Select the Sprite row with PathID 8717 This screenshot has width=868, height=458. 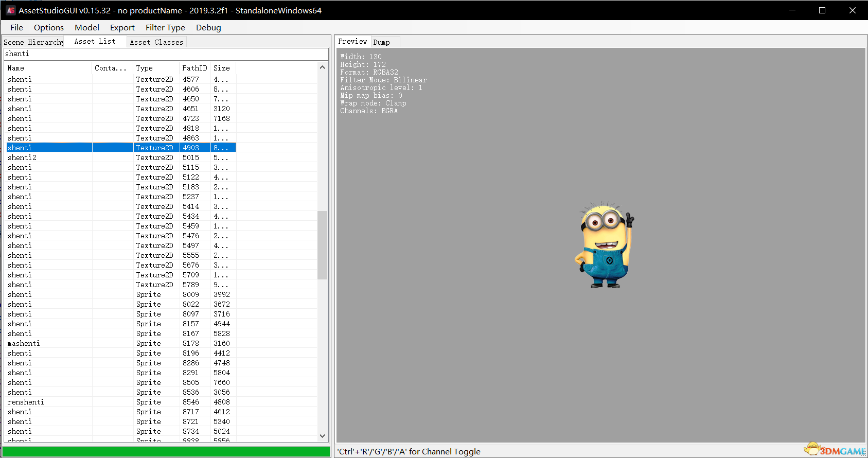121,412
